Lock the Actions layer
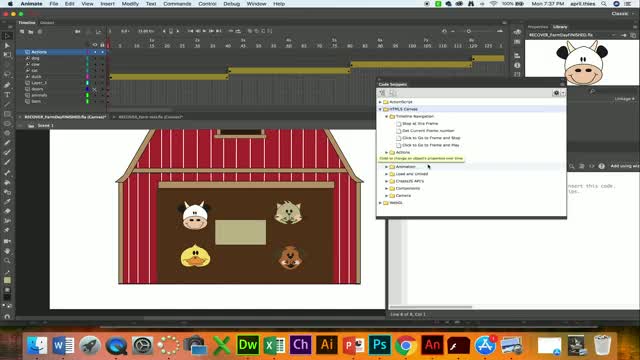The height and width of the screenshot is (360, 640). click(102, 52)
